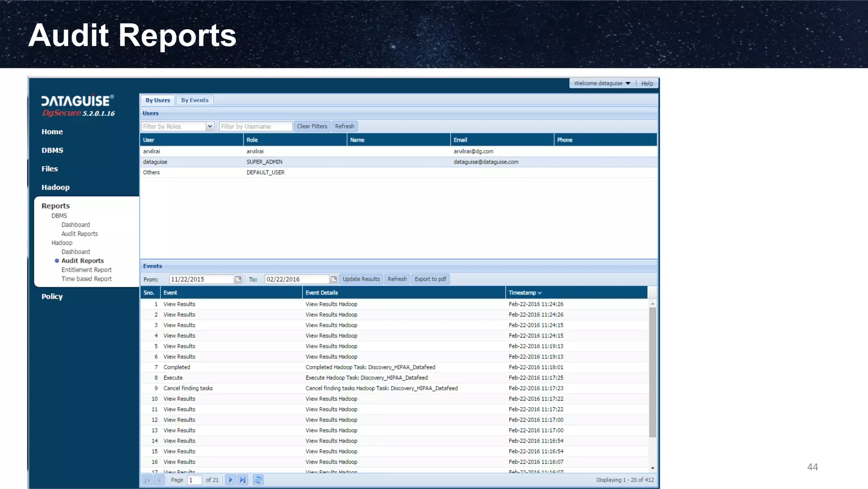Expand the Filter by Roles dropdown
The image size is (868, 489).
pyautogui.click(x=209, y=126)
